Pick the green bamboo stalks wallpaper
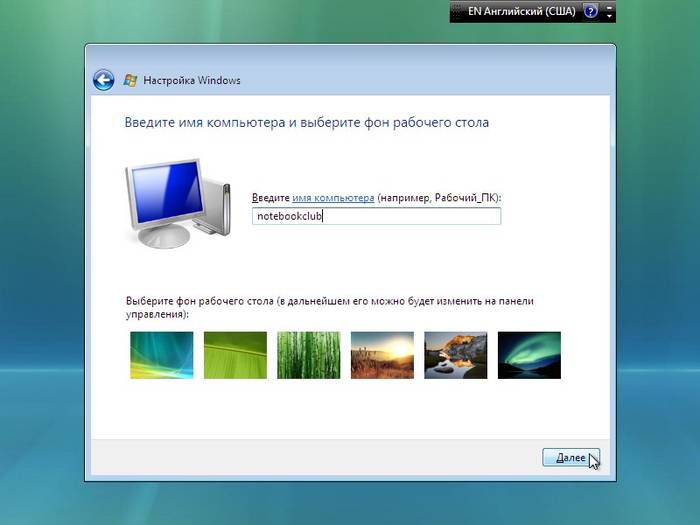 coord(309,355)
